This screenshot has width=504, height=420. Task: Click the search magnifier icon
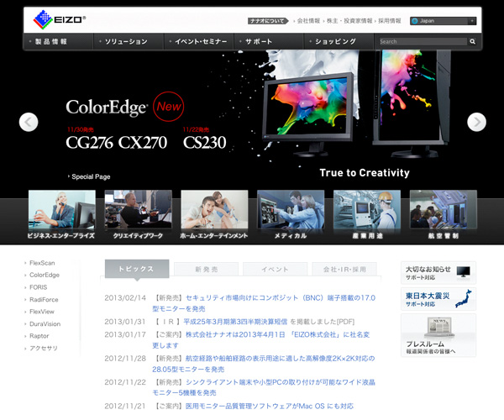pos(473,41)
